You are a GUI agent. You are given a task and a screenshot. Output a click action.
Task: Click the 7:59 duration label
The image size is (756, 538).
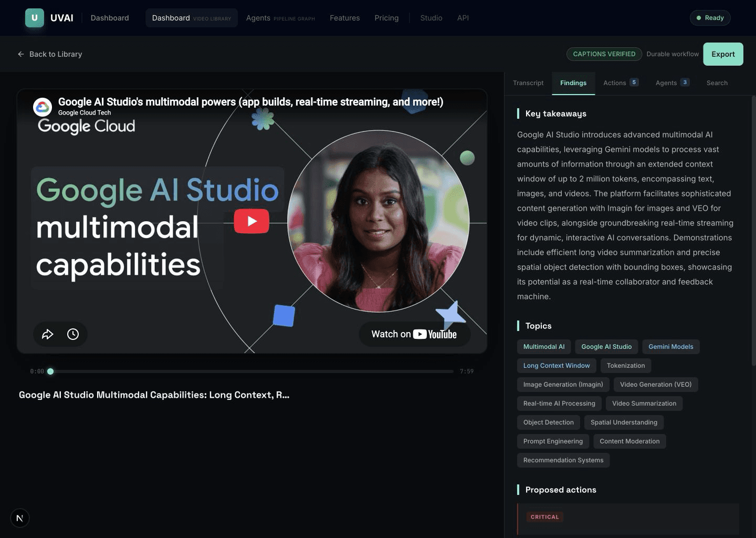click(x=467, y=371)
